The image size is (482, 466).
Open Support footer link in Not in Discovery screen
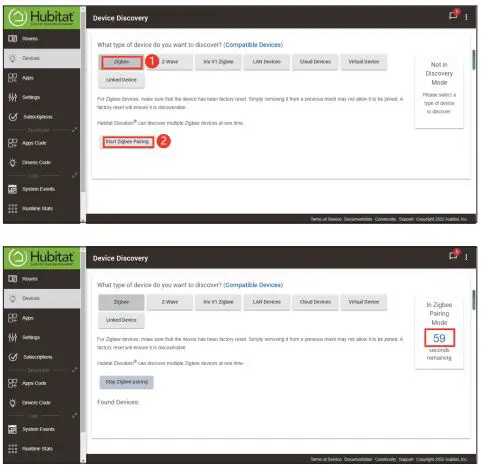(406, 220)
